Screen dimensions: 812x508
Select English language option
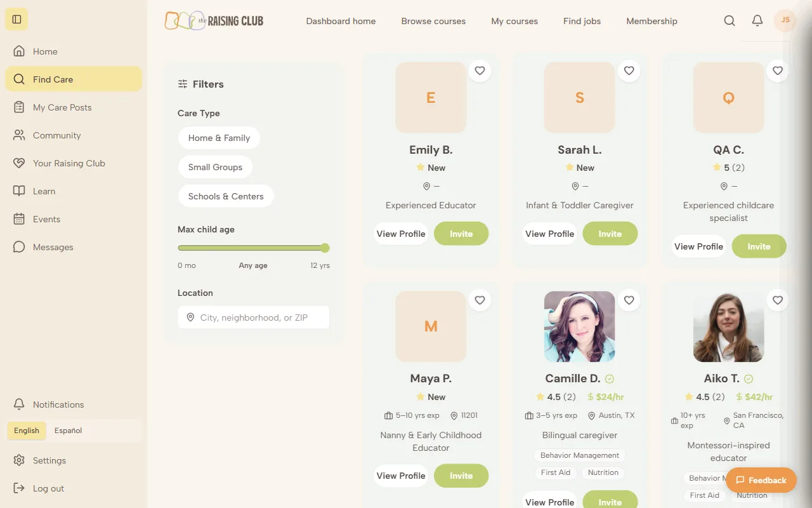coord(27,431)
